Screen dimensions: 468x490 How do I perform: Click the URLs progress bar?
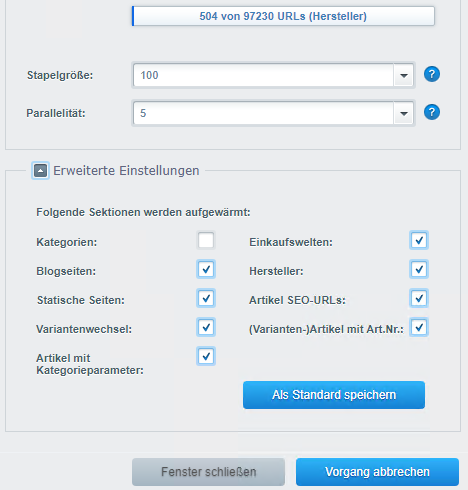pyautogui.click(x=283, y=16)
